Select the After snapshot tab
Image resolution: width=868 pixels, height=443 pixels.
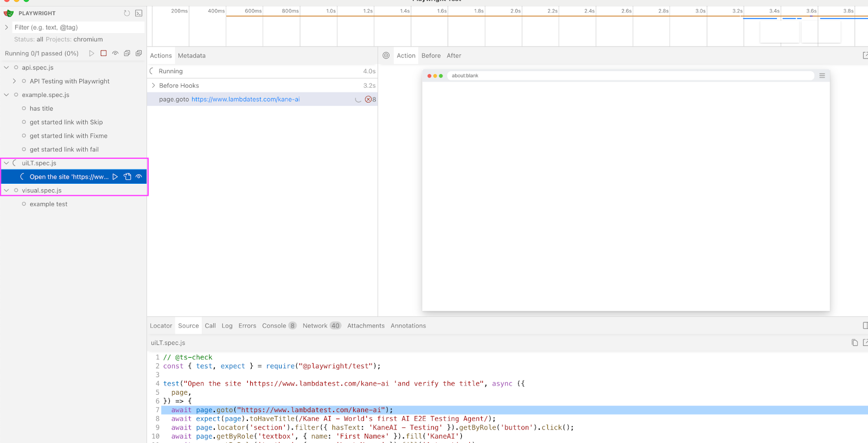tap(454, 55)
